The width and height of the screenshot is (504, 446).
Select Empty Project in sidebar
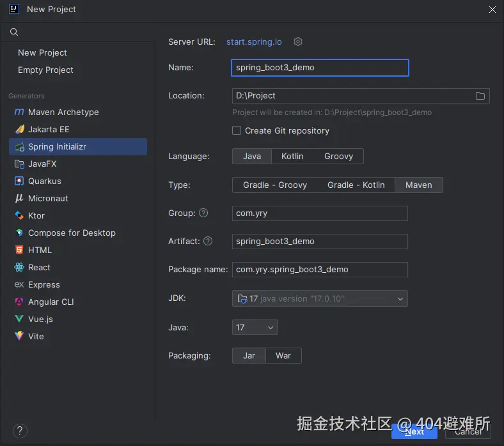[45, 70]
